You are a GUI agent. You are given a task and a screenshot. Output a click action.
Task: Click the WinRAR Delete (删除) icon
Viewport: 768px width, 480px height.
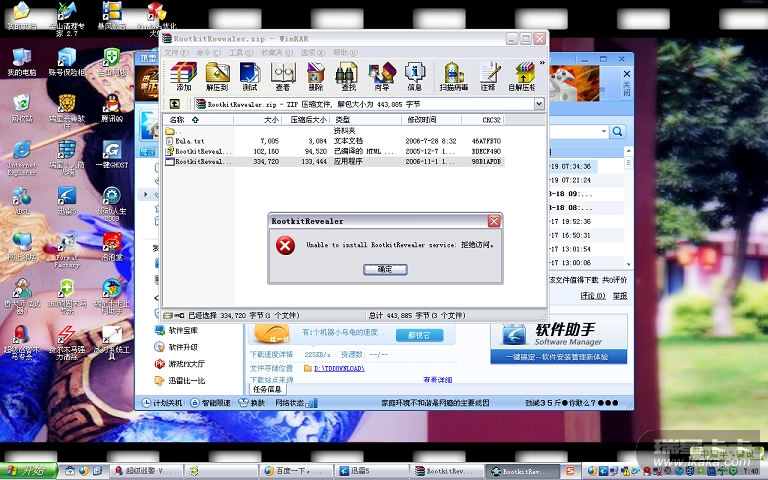[x=315, y=77]
